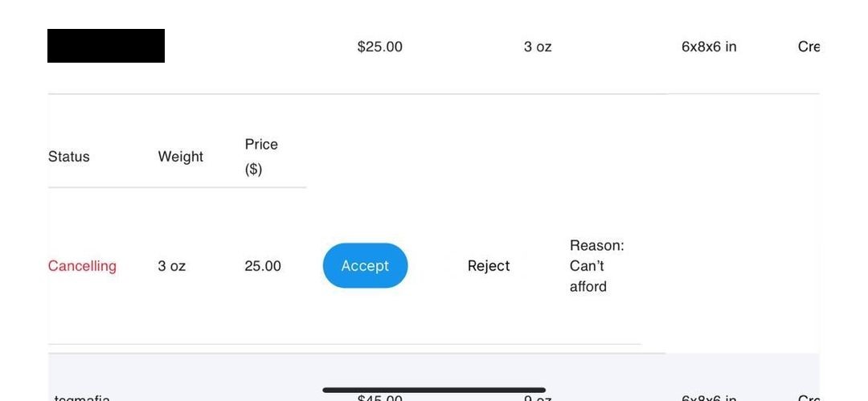Viewport: 868px width, 401px height.
Task: Click the $45.00 price in bottom row
Action: pos(379,398)
